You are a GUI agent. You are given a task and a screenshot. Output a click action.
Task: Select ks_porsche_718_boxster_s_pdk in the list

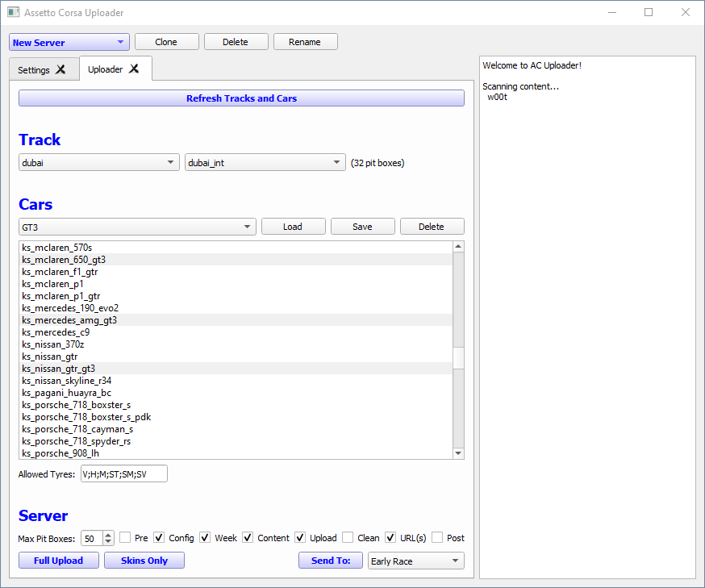pos(236,417)
